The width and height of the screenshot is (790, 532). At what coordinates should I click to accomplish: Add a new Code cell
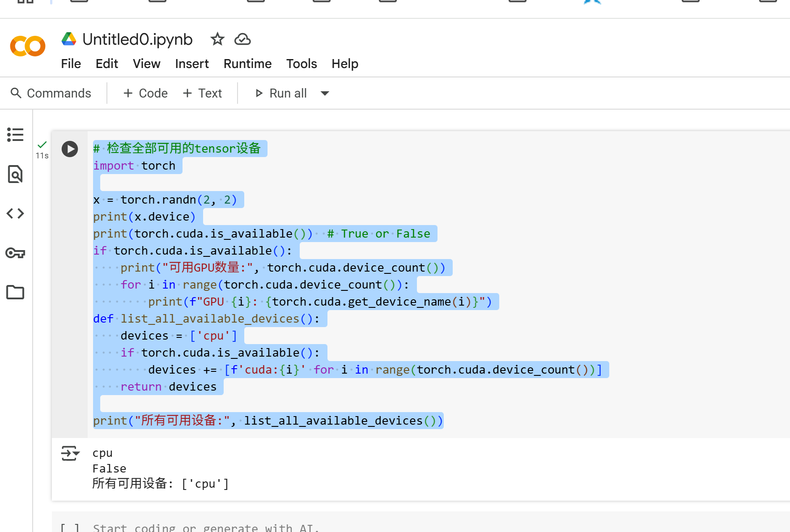coord(145,93)
